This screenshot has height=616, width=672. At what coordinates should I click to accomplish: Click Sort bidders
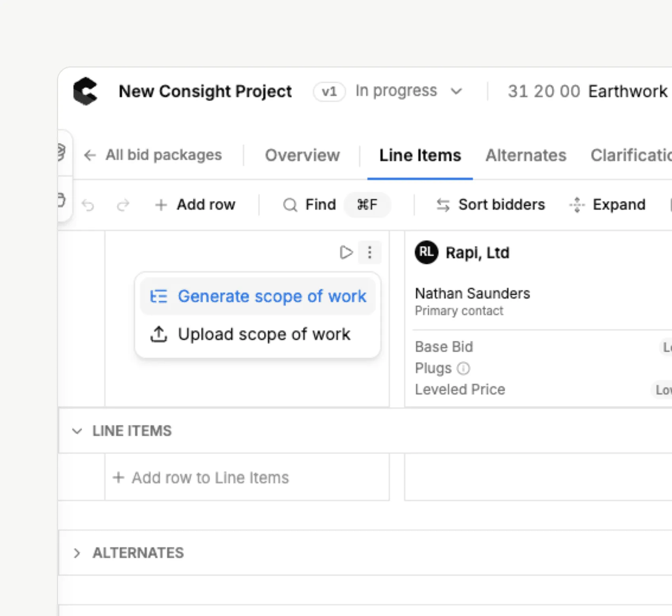490,205
